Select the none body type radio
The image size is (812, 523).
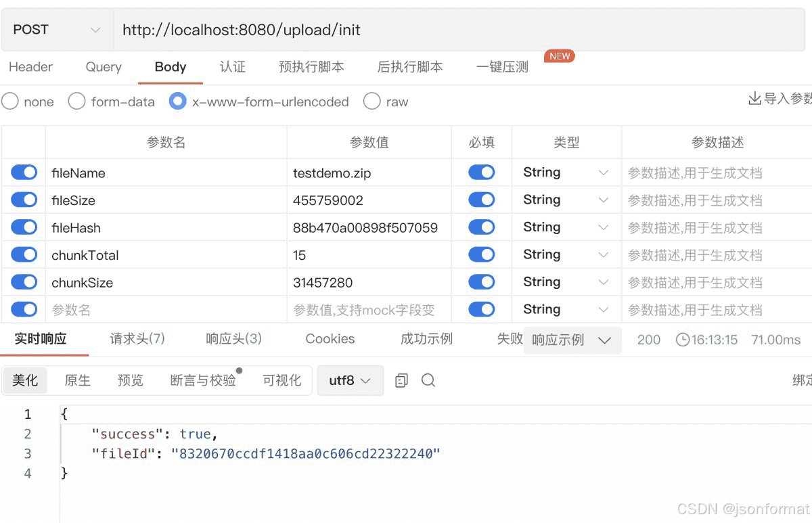click(x=10, y=101)
